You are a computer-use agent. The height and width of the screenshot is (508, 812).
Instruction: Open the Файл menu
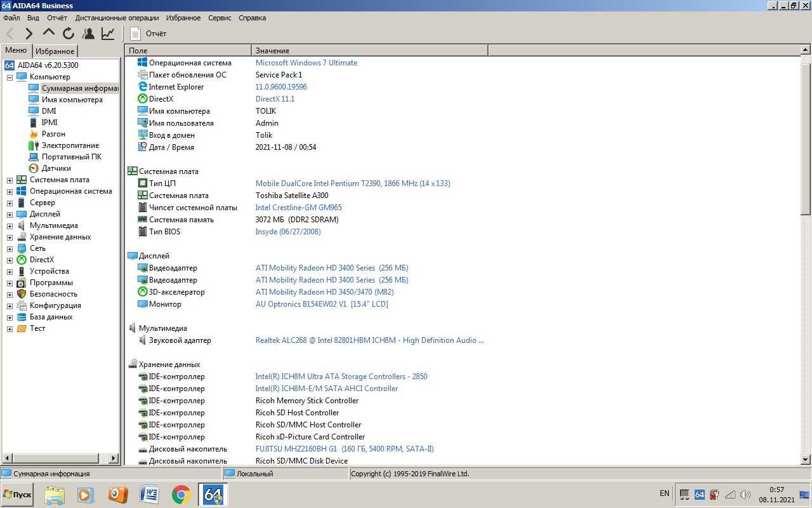[x=11, y=18]
